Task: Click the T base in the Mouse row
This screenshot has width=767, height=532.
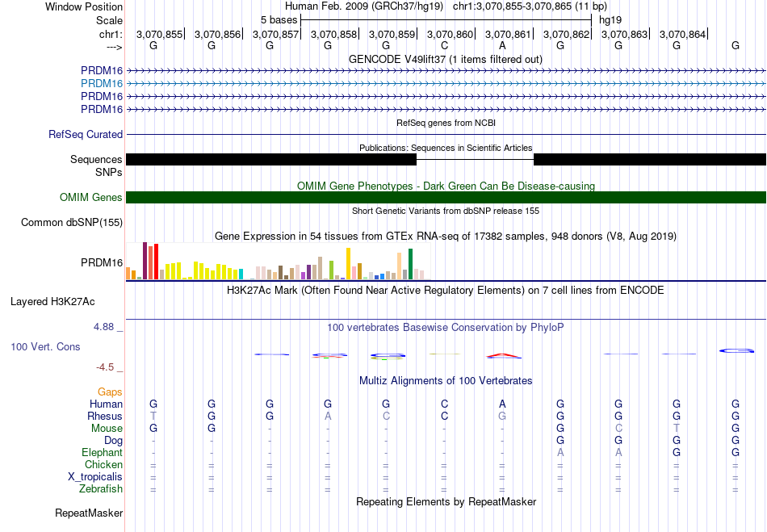Action: 677,429
